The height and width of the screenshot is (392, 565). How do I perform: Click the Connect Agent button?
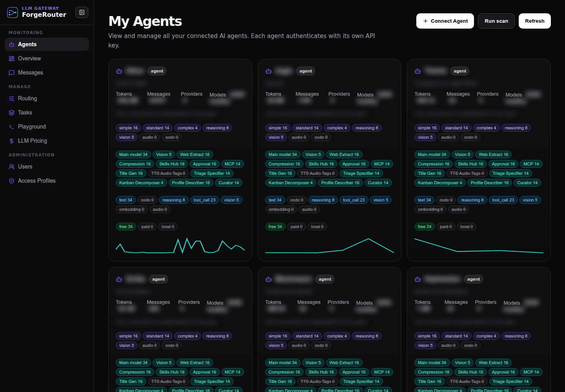pos(445,21)
